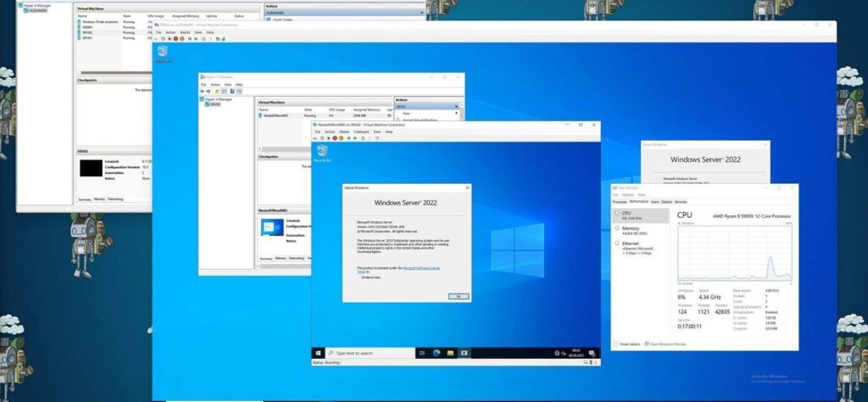Open Resource Monitor link in Task Manager
868x402 pixels.
[x=668, y=343]
